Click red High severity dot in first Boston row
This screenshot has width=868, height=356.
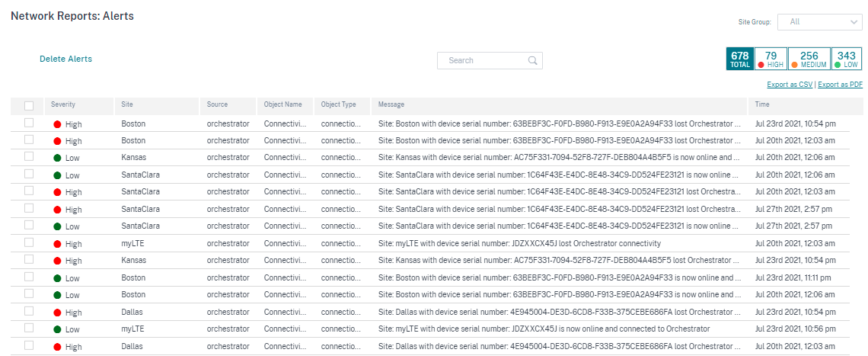tap(57, 124)
